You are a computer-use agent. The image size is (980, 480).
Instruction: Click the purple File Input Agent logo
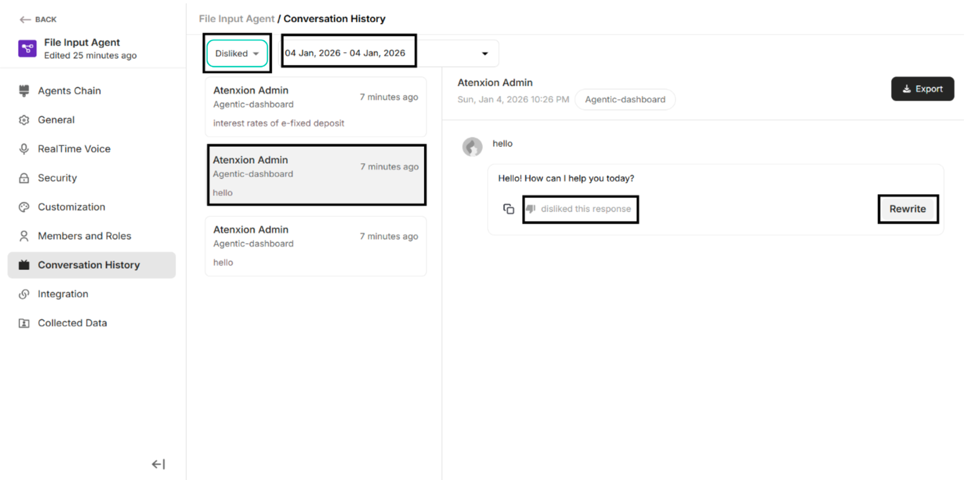pyautogui.click(x=27, y=49)
